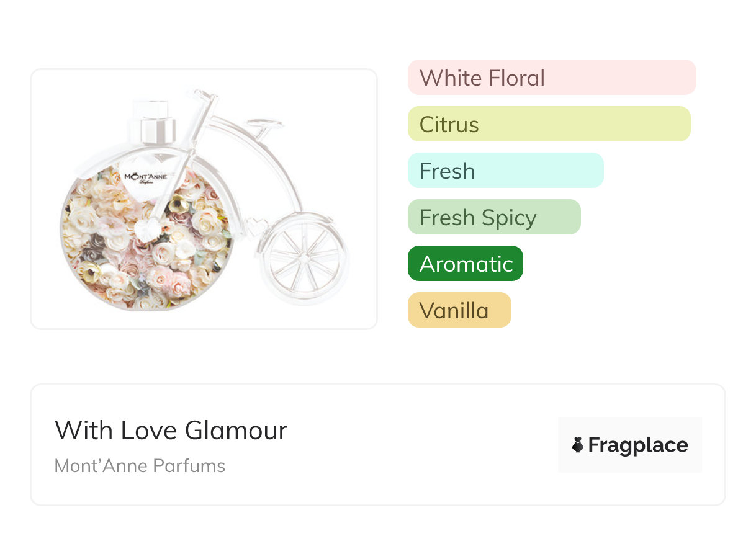Click the Citrus accord bar

(x=549, y=124)
